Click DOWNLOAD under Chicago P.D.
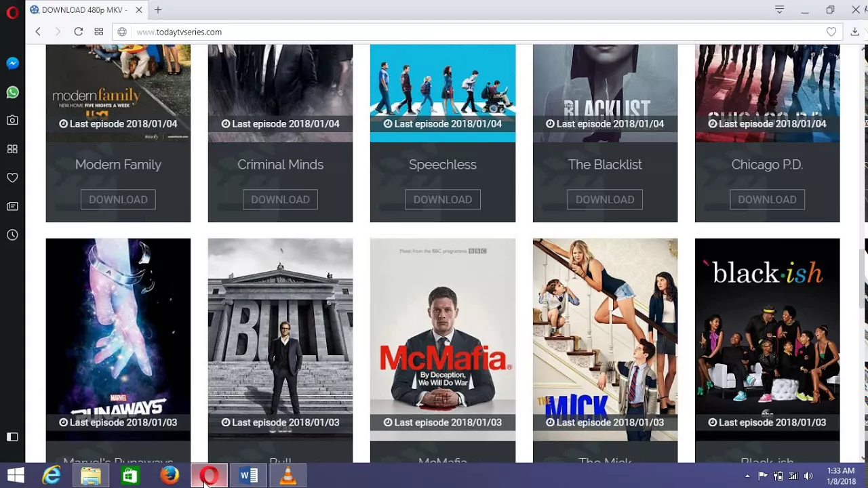The image size is (868, 488). [767, 199]
